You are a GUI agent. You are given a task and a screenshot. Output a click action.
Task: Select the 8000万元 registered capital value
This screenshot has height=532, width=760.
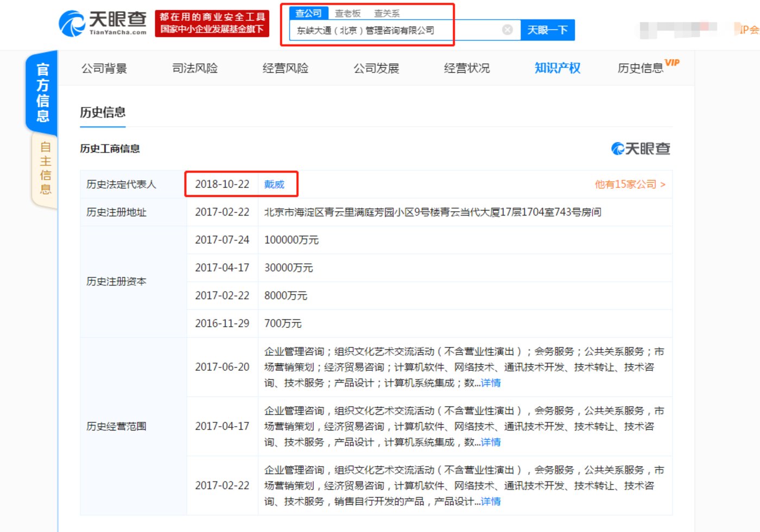286,296
